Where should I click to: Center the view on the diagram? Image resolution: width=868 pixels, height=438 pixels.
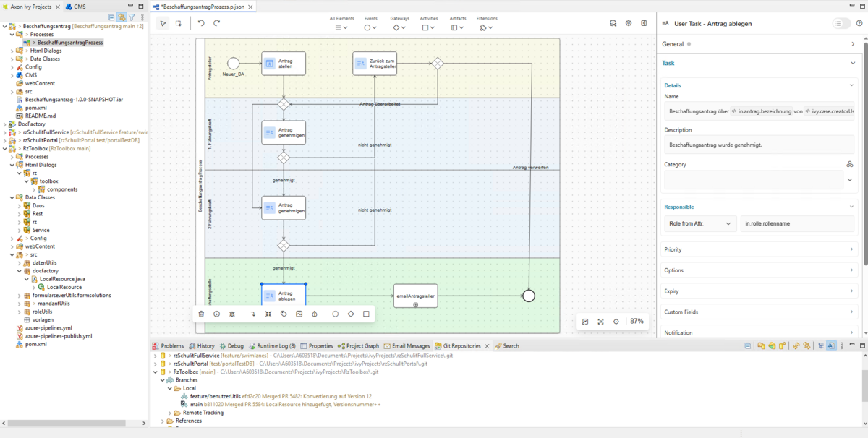tap(616, 322)
